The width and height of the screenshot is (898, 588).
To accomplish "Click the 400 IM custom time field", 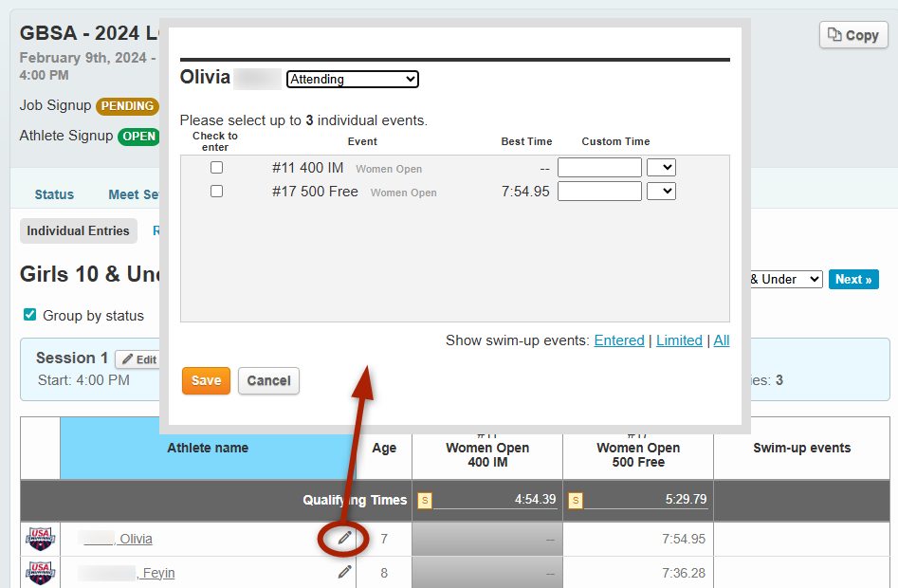I will 599,168.
